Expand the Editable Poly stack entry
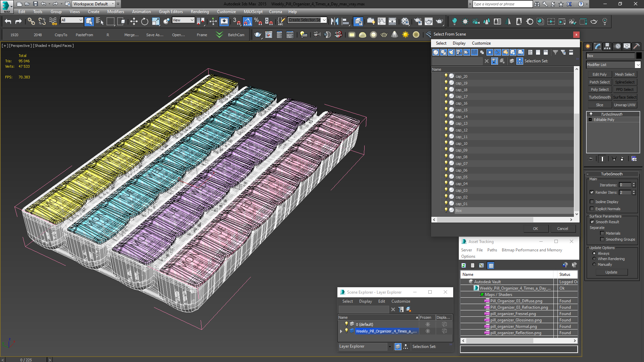Screen dimensions: 644x362 [590, 120]
